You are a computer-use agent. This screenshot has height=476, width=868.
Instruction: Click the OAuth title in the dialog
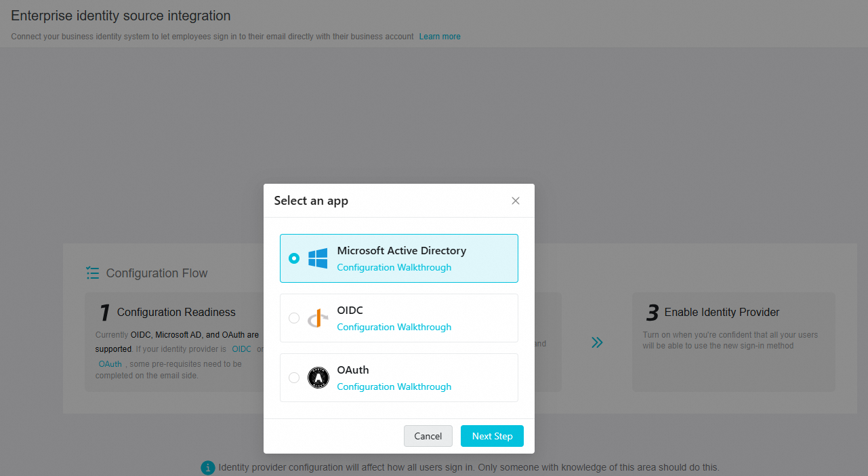353,370
